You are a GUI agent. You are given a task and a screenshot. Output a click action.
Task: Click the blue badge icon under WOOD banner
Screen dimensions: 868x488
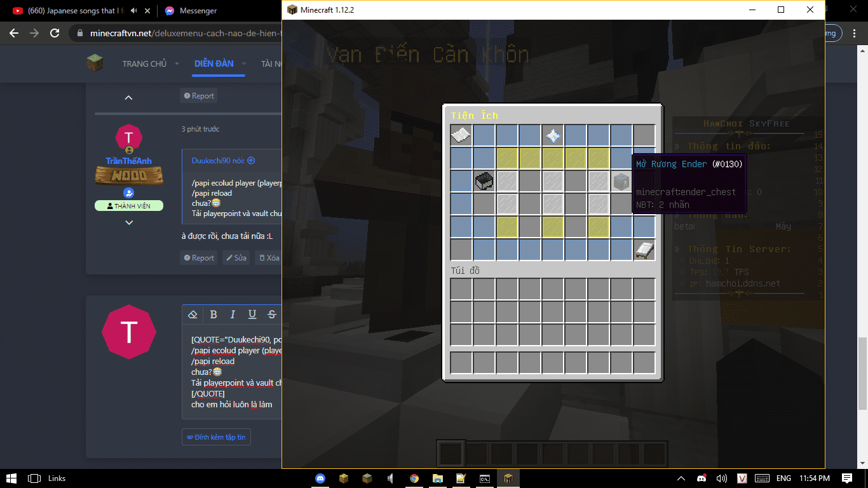(129, 193)
